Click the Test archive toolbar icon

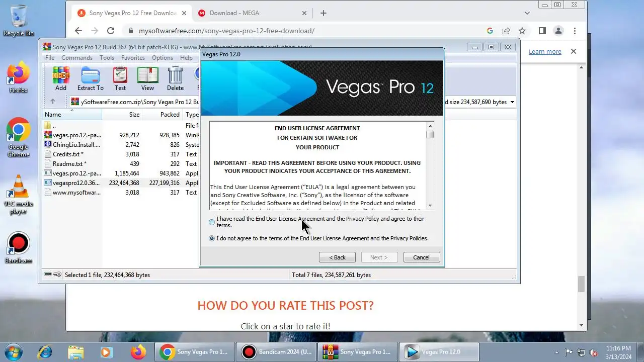[120, 79]
